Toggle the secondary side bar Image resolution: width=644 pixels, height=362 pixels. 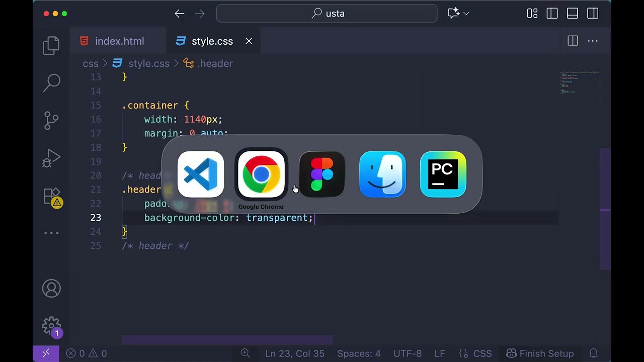pos(593,14)
